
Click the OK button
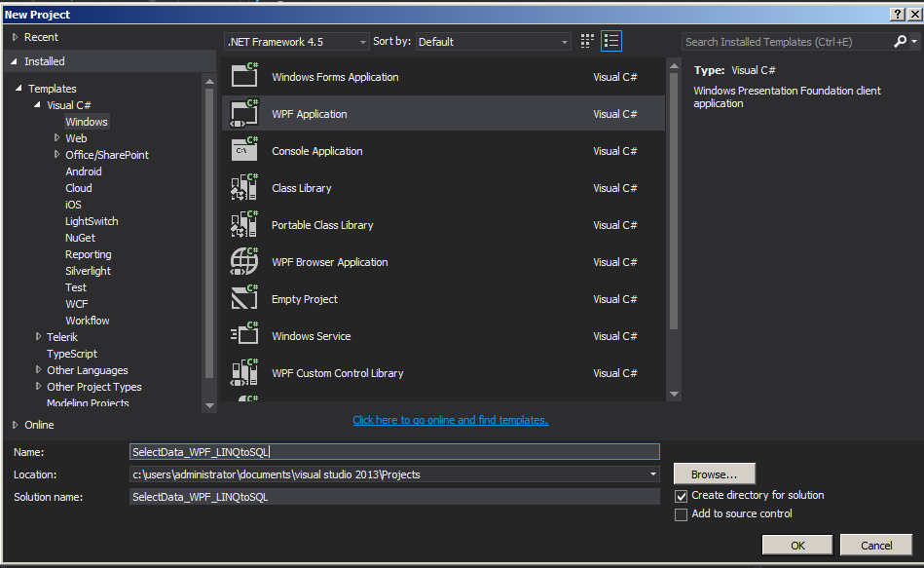(797, 546)
